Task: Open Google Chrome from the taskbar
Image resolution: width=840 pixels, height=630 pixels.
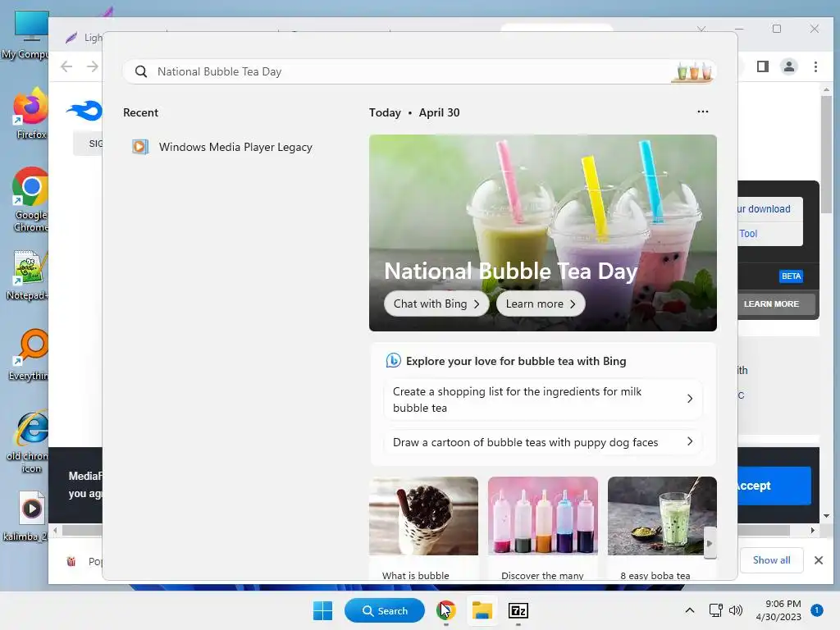Action: coord(445,610)
